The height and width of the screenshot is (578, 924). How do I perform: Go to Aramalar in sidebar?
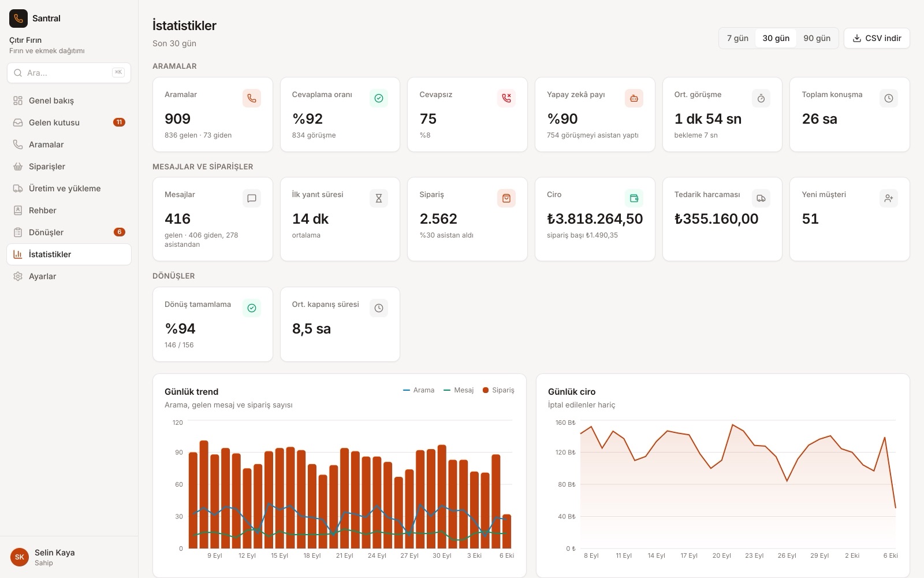(x=69, y=144)
